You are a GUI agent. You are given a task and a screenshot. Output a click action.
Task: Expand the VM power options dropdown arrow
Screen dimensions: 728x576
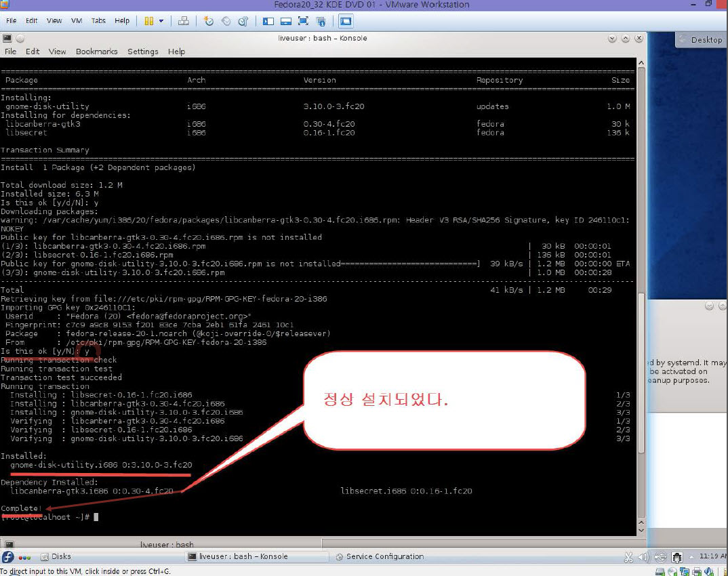pos(161,21)
